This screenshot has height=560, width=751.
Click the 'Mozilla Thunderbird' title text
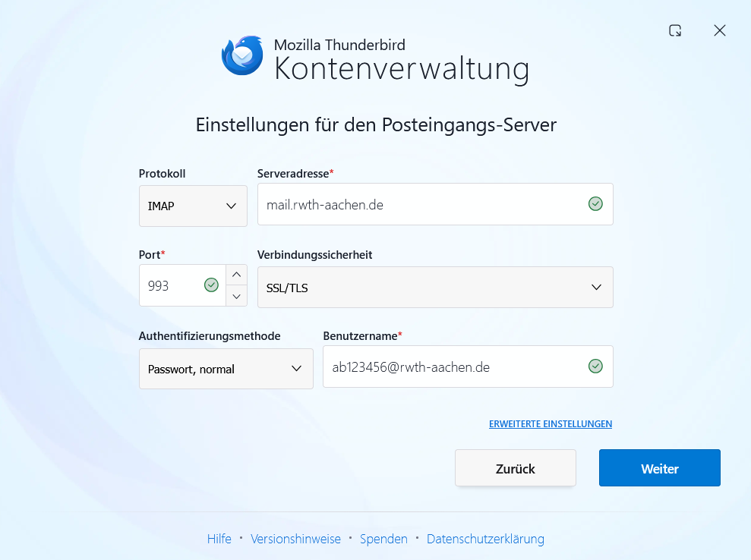click(x=339, y=45)
